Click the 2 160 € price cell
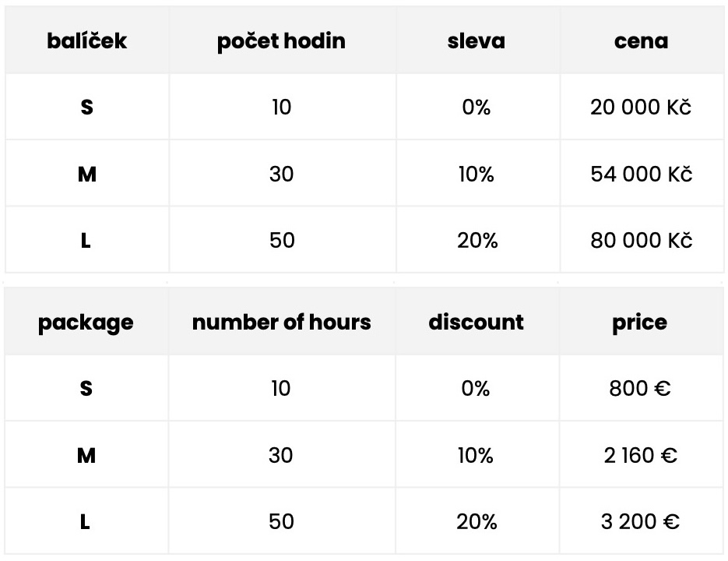Screen dimensions: 728x561 [x=641, y=454]
